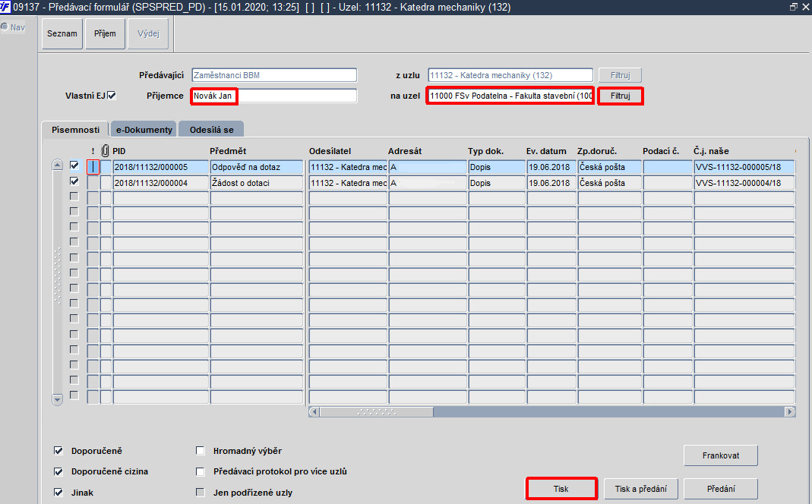Screen dimensions: 812x504
Task: Click the table scroll down arrow
Action: tap(58, 399)
